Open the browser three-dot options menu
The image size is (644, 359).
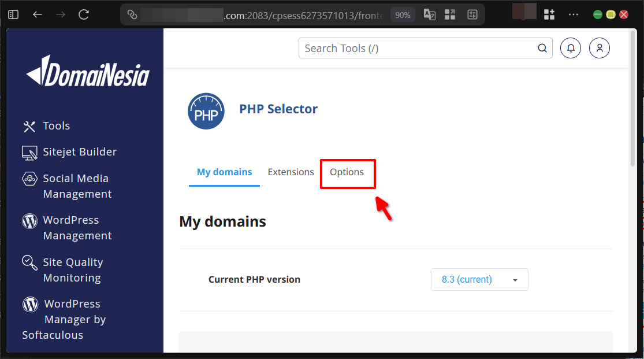click(x=574, y=14)
